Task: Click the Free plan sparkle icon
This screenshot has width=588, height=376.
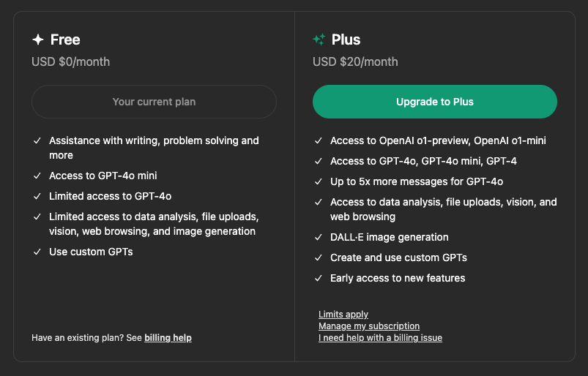Action: click(38, 40)
